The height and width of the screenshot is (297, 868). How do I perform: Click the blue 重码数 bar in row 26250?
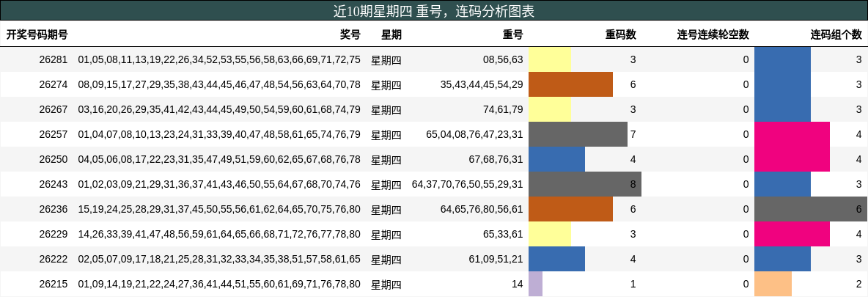(557, 159)
